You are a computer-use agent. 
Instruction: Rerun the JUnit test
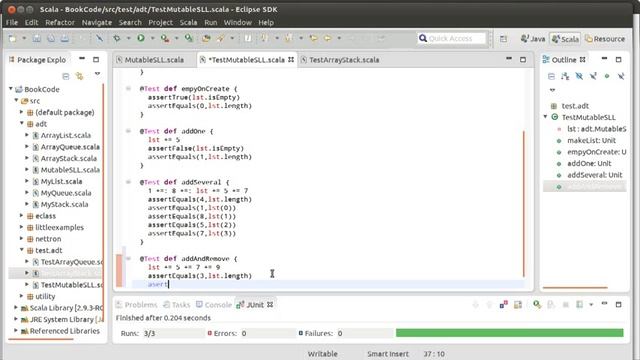click(x=537, y=304)
